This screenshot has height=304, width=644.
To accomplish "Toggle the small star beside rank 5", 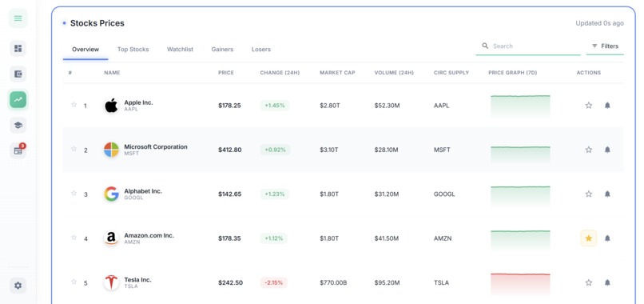I will tap(74, 282).
